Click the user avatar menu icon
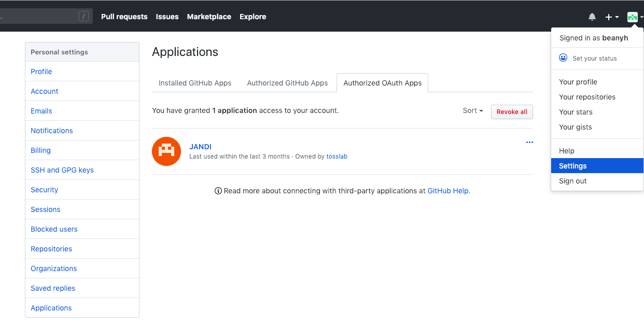The height and width of the screenshot is (325, 644). [634, 17]
